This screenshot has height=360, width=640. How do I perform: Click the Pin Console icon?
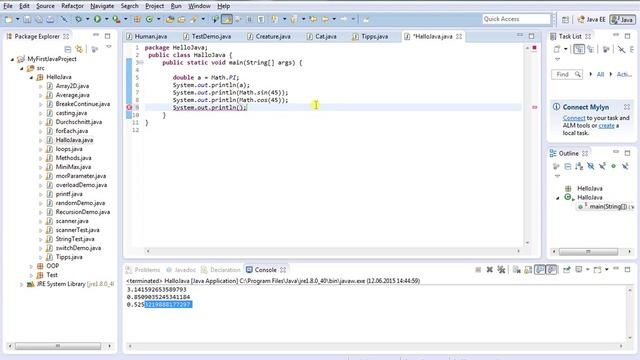coord(567,270)
